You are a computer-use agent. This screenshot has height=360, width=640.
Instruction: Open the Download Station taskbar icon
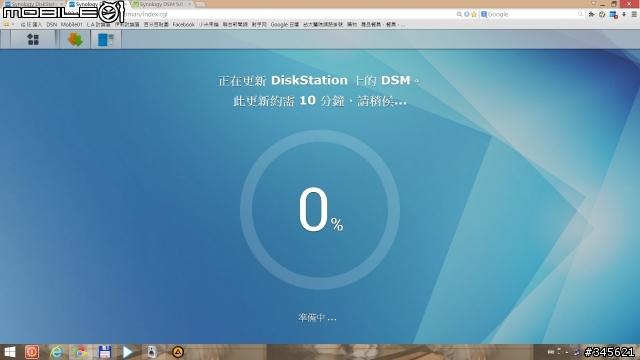pyautogui.click(x=75, y=40)
